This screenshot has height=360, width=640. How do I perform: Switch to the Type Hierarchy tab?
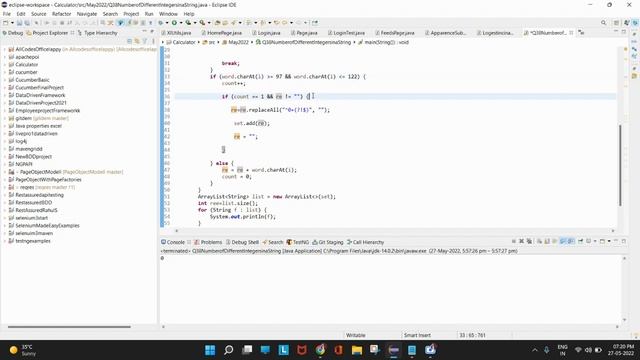click(98, 33)
